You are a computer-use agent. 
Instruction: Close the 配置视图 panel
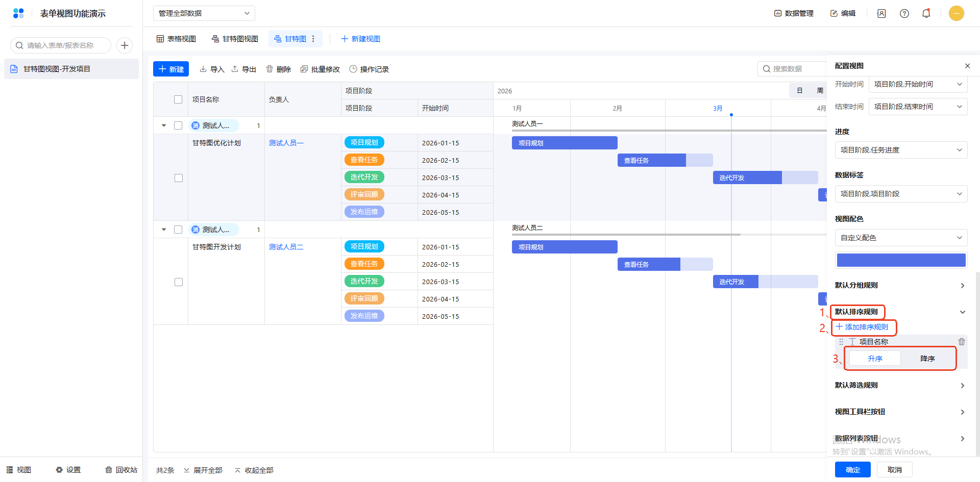pyautogui.click(x=967, y=66)
